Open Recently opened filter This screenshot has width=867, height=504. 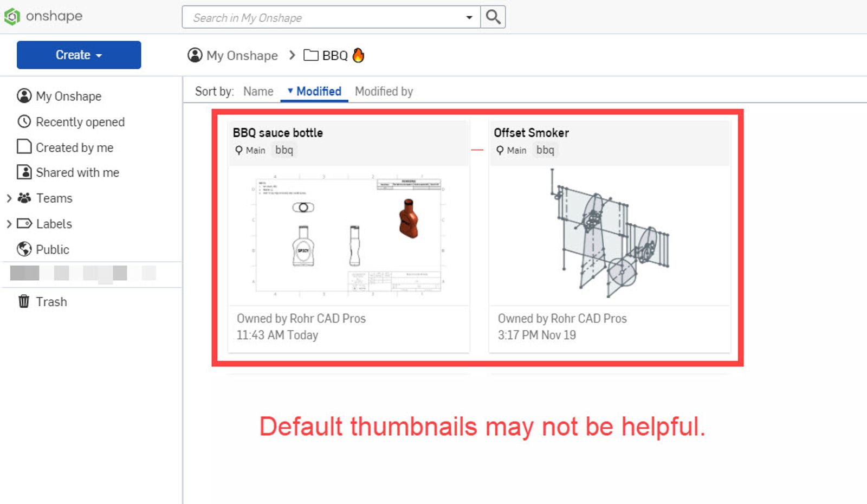pos(80,122)
